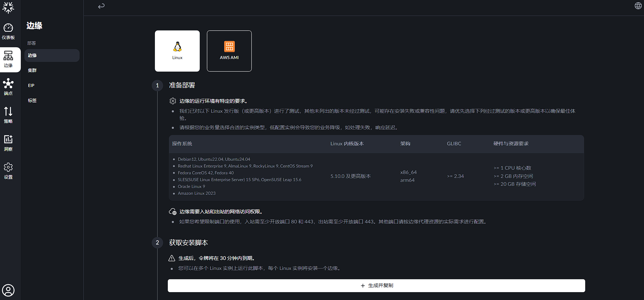Viewport: 644px width, 300px height.
Task: Open the 设置 settings section
Action: [8, 171]
